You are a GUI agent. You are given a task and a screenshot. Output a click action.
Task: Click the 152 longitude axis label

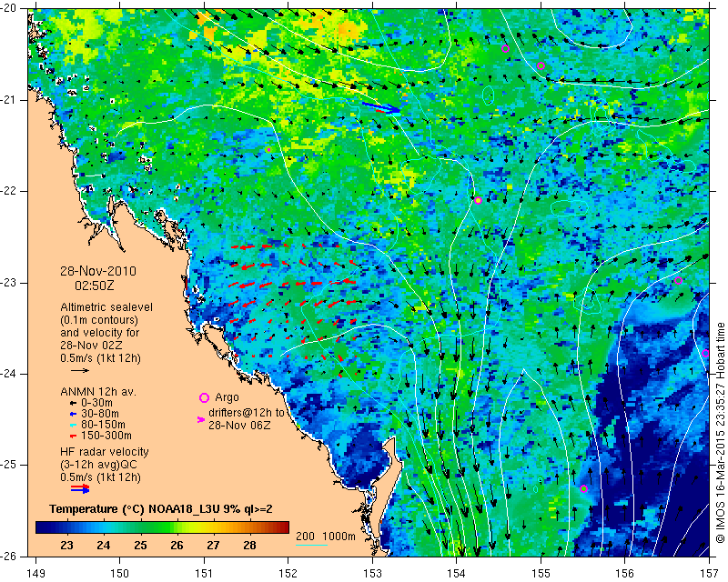click(288, 574)
